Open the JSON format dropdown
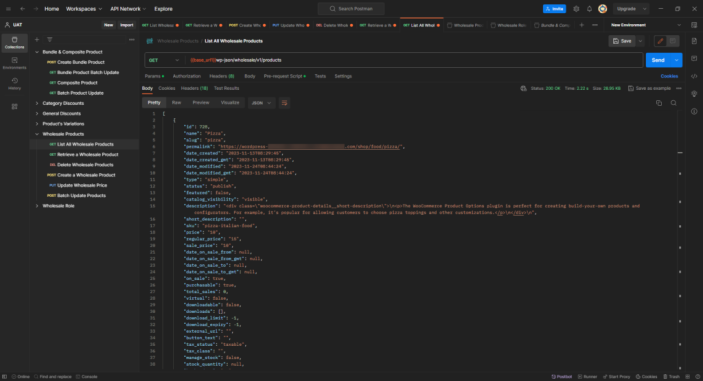703x381 pixels. [x=261, y=103]
